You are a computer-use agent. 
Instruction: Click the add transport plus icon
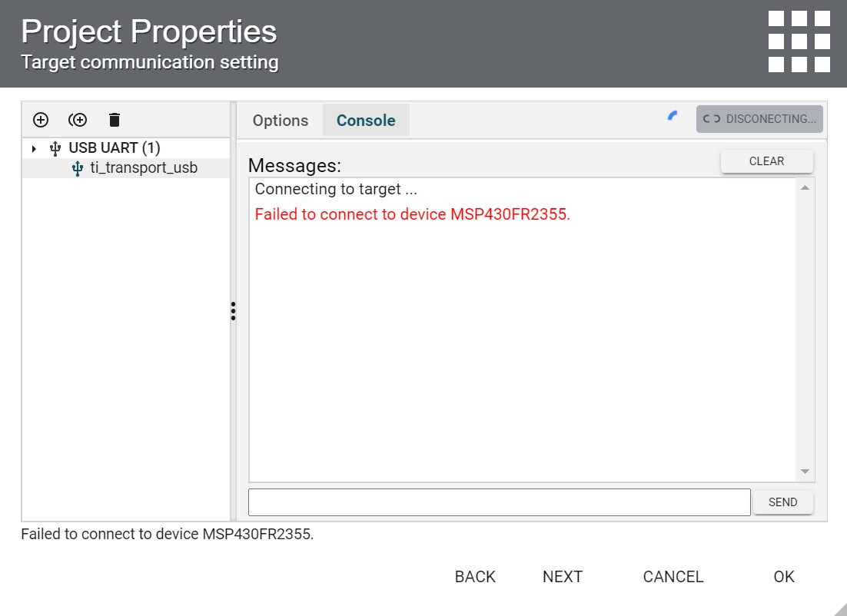41,120
